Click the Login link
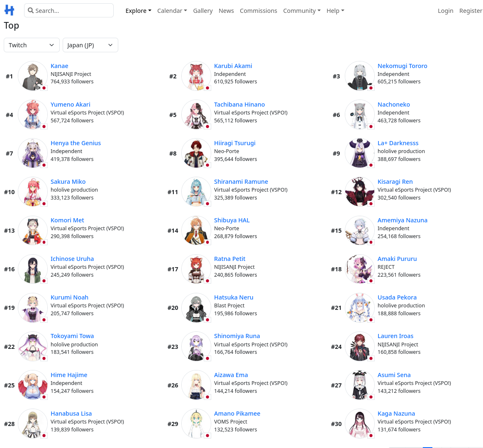This screenshot has width=483, height=448. (445, 11)
